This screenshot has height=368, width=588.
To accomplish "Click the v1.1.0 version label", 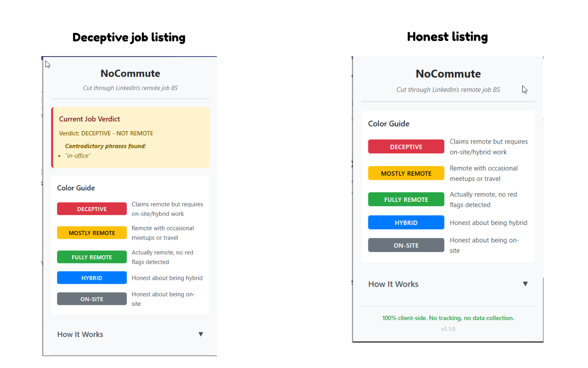I will 447,329.
